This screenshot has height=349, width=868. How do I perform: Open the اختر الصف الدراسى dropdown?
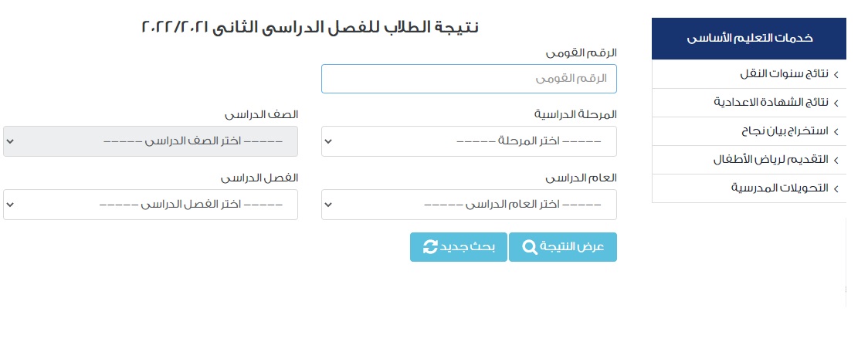[x=151, y=141]
